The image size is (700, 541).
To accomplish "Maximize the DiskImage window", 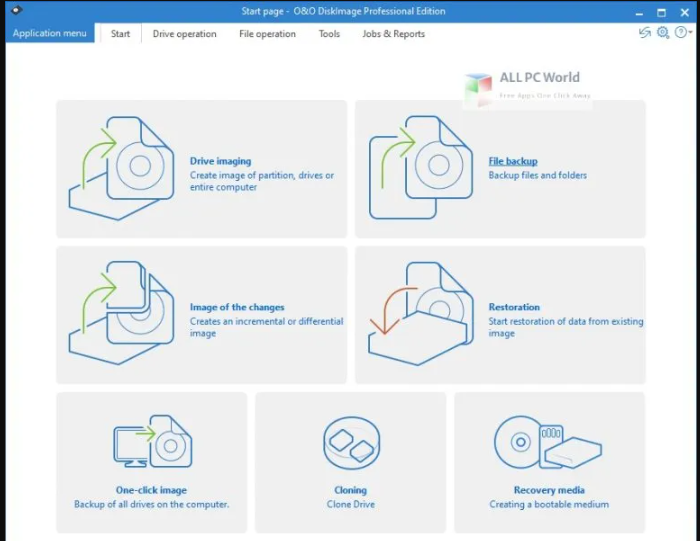I will click(662, 12).
